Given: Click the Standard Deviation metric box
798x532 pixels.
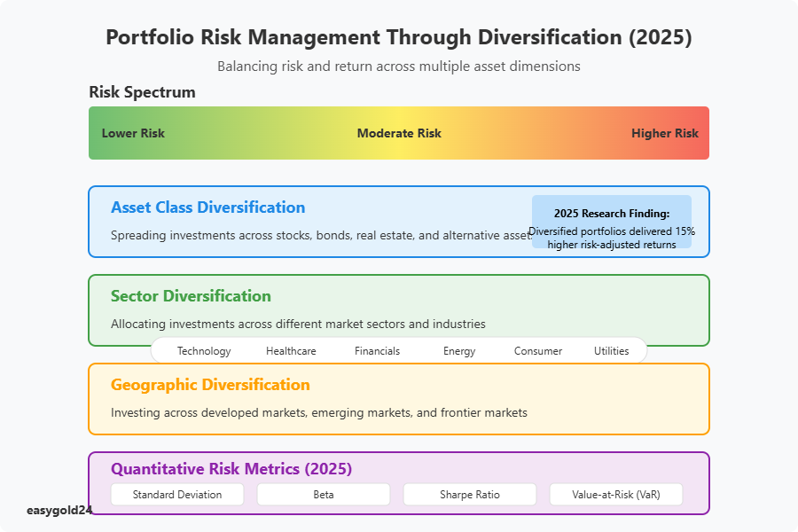Looking at the screenshot, I should [177, 494].
